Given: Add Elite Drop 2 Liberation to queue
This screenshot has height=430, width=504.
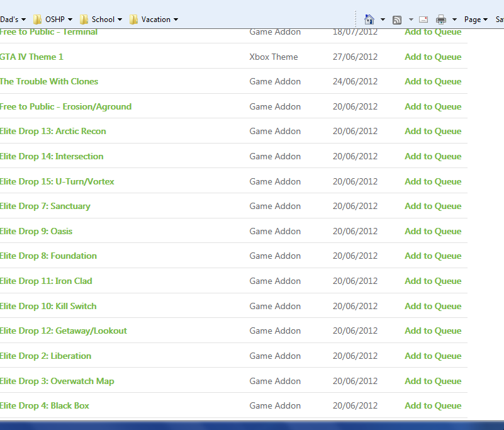Looking at the screenshot, I should tap(433, 356).
